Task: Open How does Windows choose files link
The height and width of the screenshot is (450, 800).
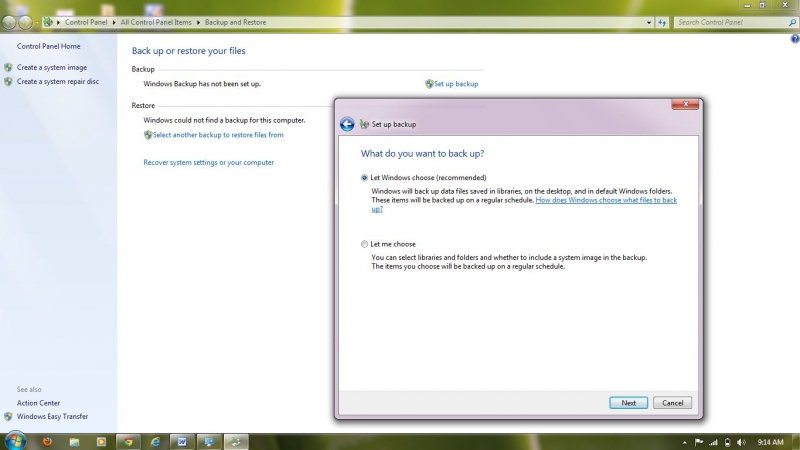Action: [606, 200]
